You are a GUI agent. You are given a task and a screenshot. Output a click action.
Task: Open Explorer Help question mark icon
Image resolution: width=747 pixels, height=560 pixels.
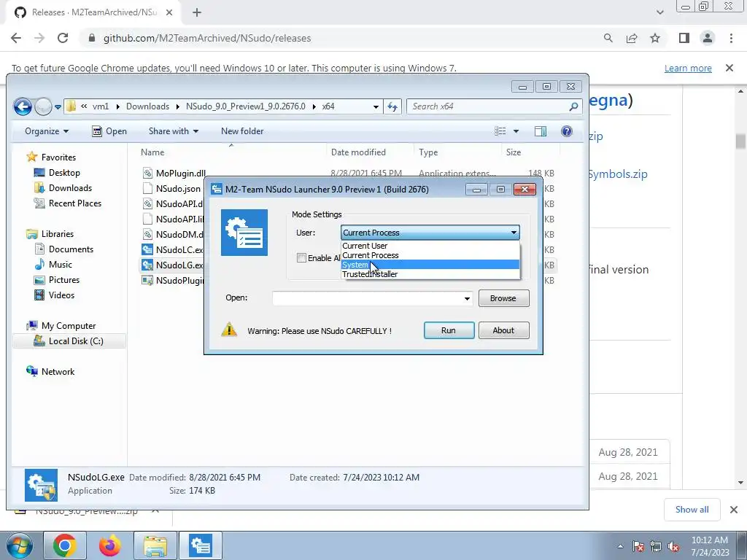point(566,131)
